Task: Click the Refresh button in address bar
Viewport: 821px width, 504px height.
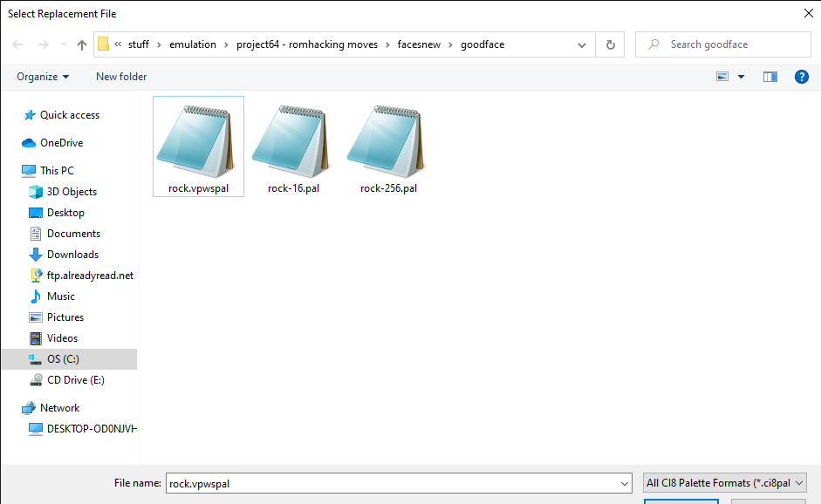Action: point(610,44)
